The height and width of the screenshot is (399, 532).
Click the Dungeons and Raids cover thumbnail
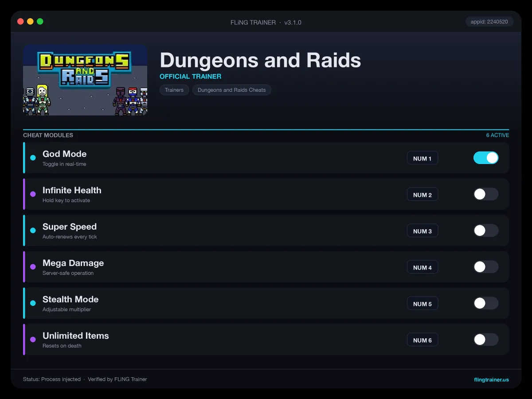[x=85, y=80]
